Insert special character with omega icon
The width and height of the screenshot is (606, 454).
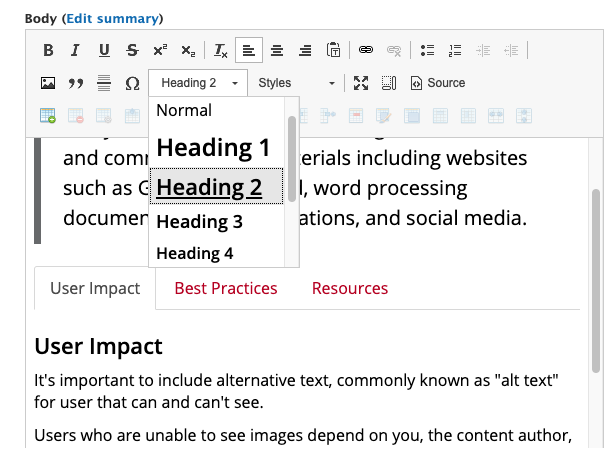132,83
